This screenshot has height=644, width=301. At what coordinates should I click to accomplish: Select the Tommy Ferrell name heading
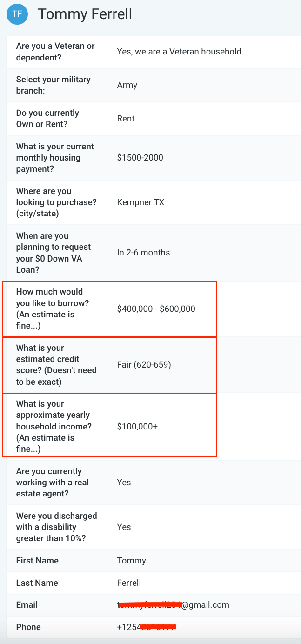[85, 14]
